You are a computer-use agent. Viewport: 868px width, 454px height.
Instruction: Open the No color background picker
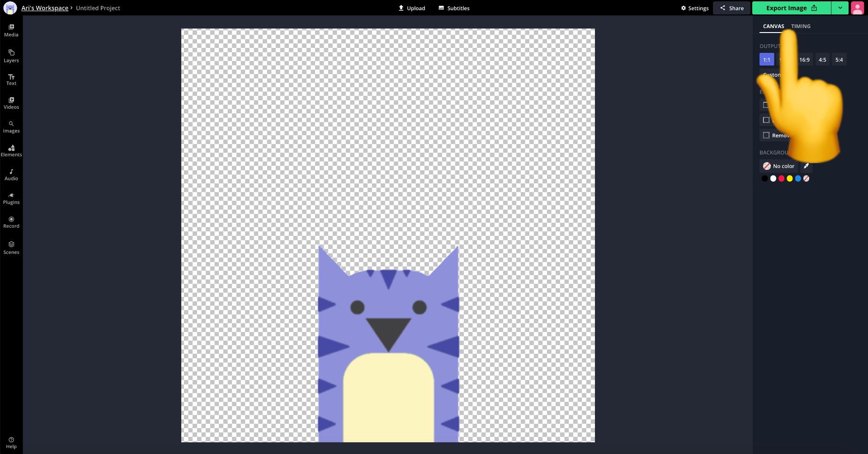click(x=778, y=166)
